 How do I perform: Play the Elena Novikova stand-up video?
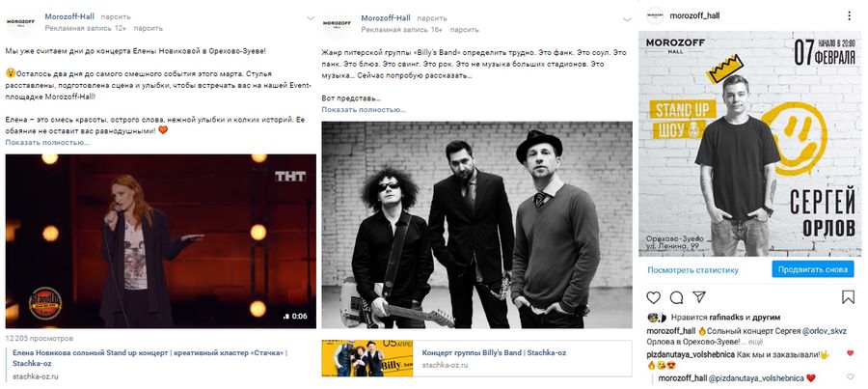(x=160, y=241)
